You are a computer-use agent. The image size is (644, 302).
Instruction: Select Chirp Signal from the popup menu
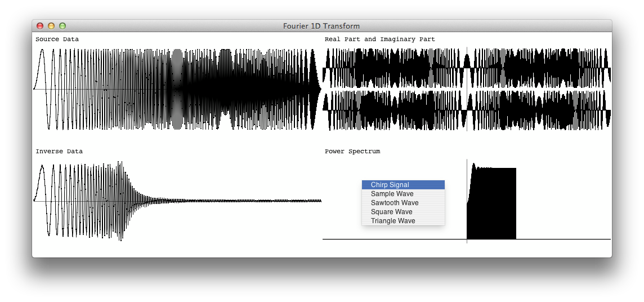(403, 185)
